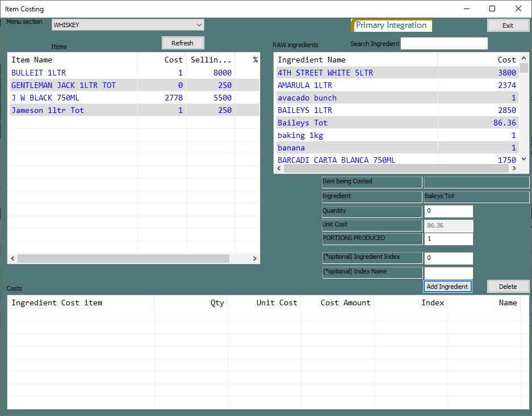Click the optional Ingredient Index field

point(449,258)
